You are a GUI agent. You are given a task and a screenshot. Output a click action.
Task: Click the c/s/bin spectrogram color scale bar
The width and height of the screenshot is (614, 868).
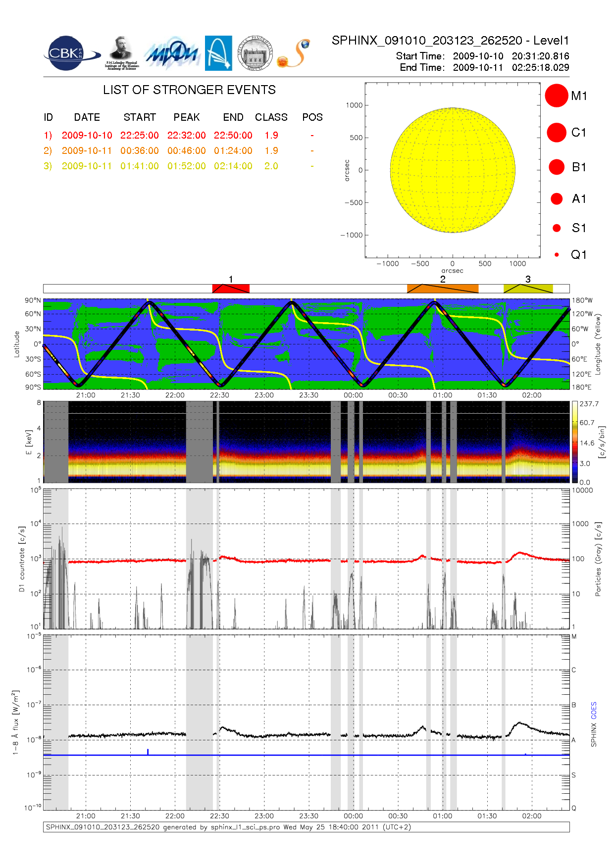[x=574, y=442]
